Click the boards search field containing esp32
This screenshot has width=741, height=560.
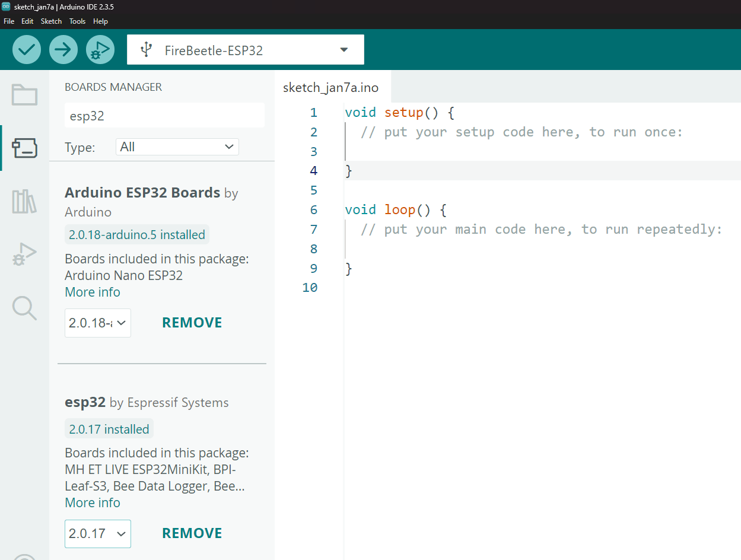pyautogui.click(x=164, y=116)
